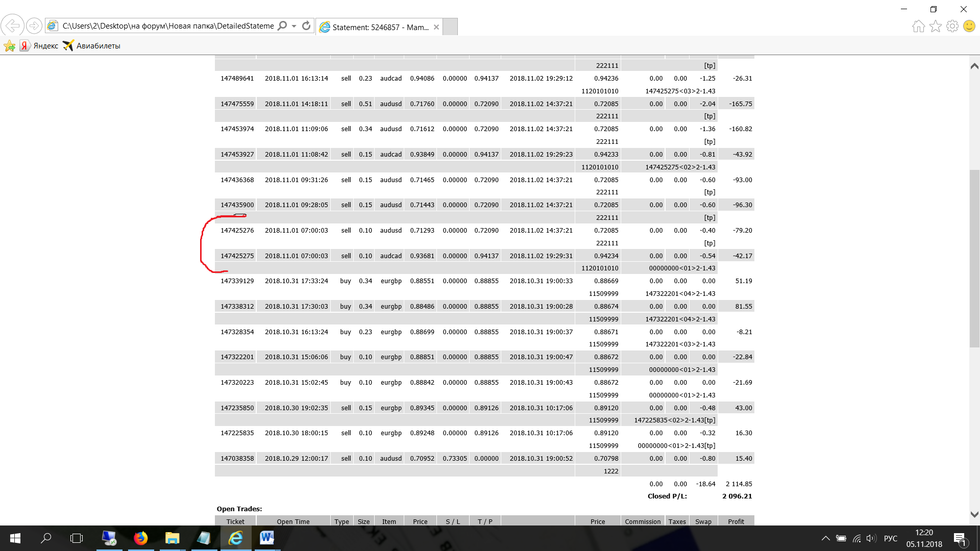This screenshot has height=551, width=980.
Task: Open Firefox from the taskbar
Action: click(x=140, y=538)
